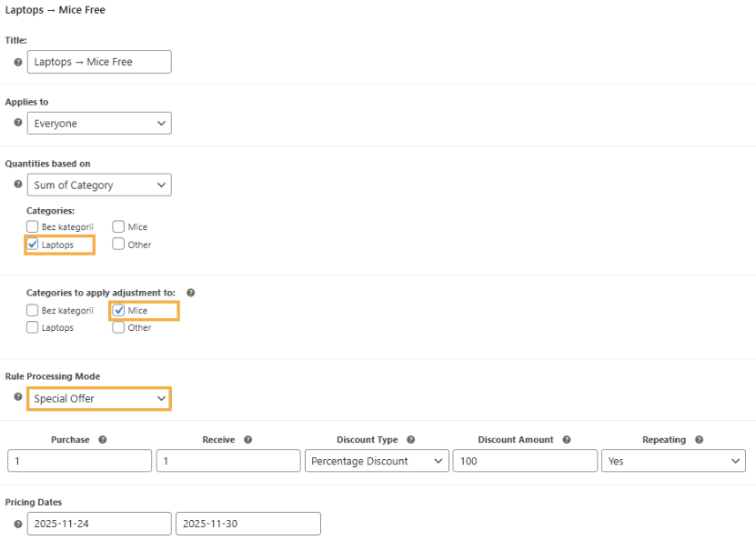Click help icon next to Discount Type label
This screenshot has height=540, width=756.
pyautogui.click(x=410, y=440)
